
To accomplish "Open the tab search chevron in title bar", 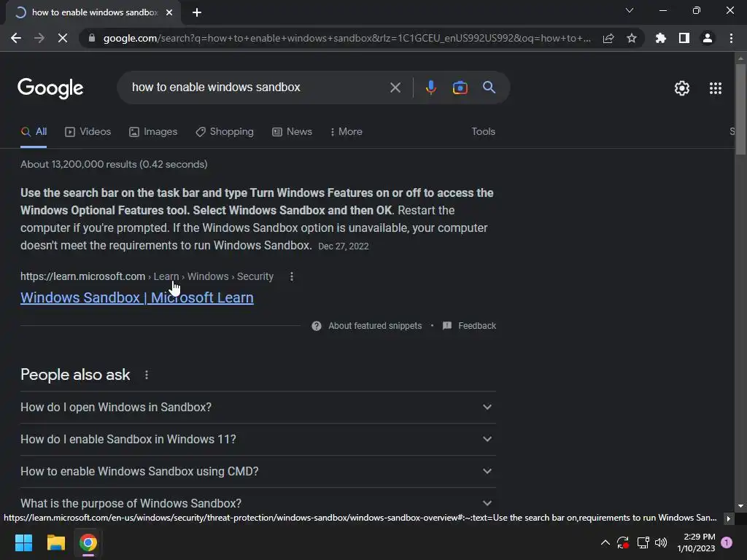I will [x=630, y=10].
